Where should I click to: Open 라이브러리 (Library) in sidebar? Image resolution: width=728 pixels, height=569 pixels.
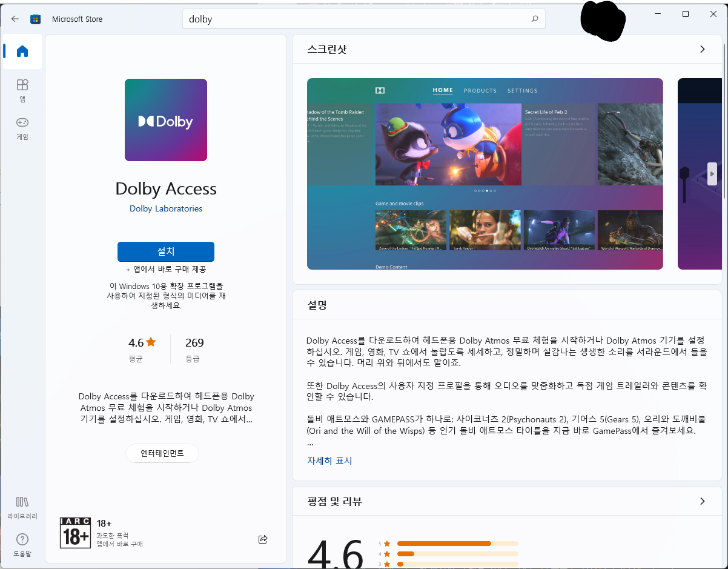[x=22, y=508]
